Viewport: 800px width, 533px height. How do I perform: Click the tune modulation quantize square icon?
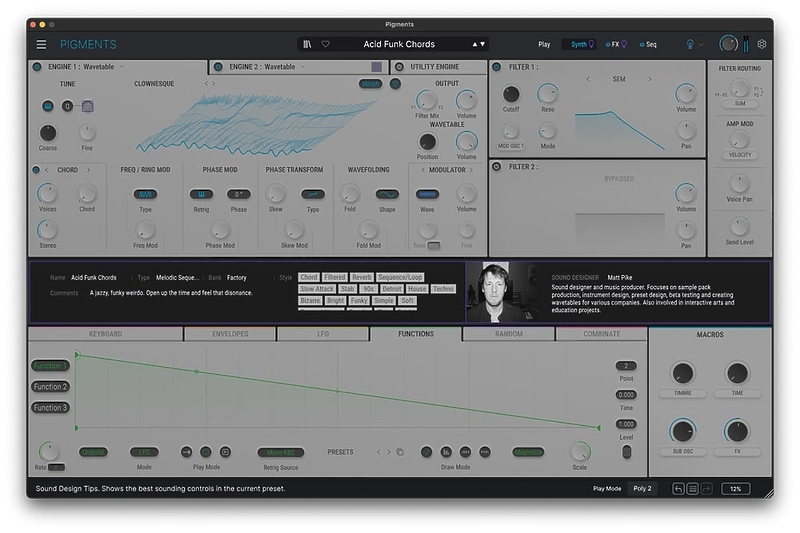click(x=88, y=106)
